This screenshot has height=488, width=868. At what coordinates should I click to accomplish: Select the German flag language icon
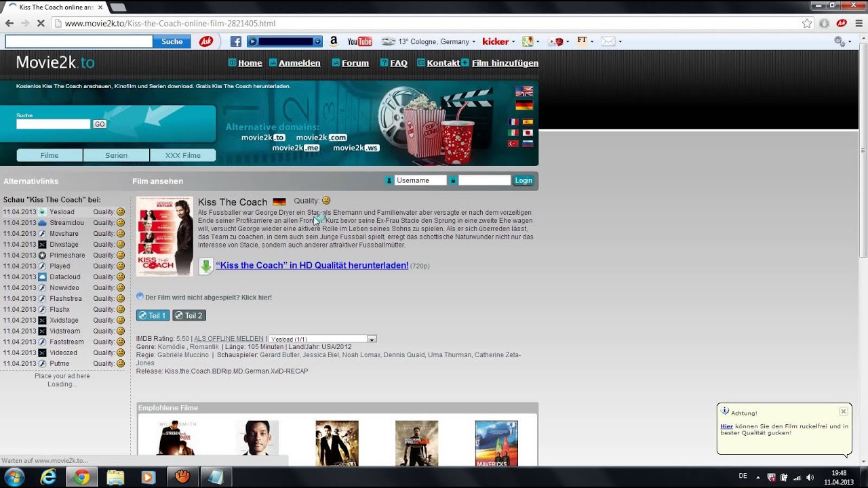click(x=524, y=105)
